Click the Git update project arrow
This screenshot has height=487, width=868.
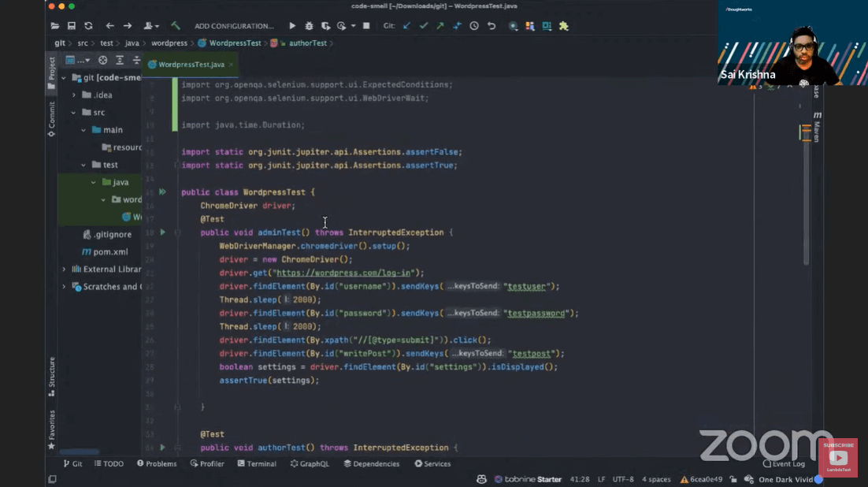click(x=407, y=26)
